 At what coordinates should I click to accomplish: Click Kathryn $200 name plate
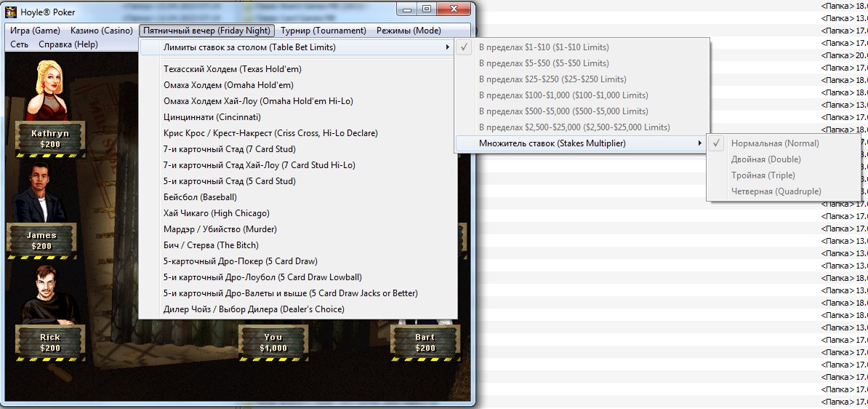click(x=50, y=138)
